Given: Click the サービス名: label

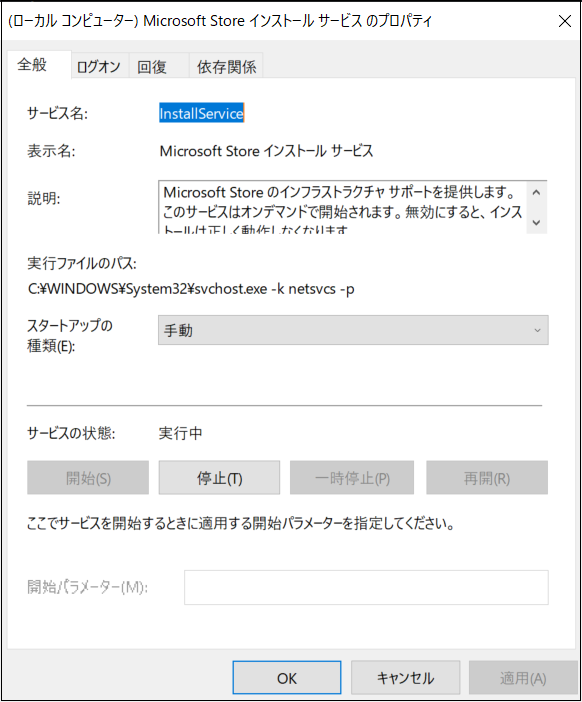Looking at the screenshot, I should point(57,113).
